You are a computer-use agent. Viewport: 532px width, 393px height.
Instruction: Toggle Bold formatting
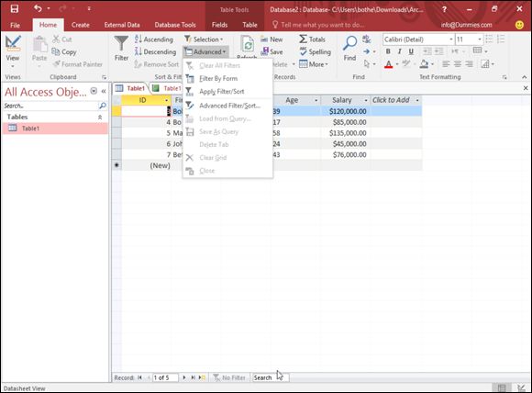388,51
